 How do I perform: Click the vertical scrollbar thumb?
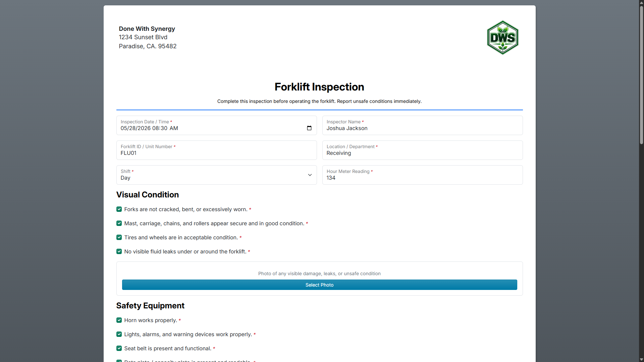click(x=641, y=75)
